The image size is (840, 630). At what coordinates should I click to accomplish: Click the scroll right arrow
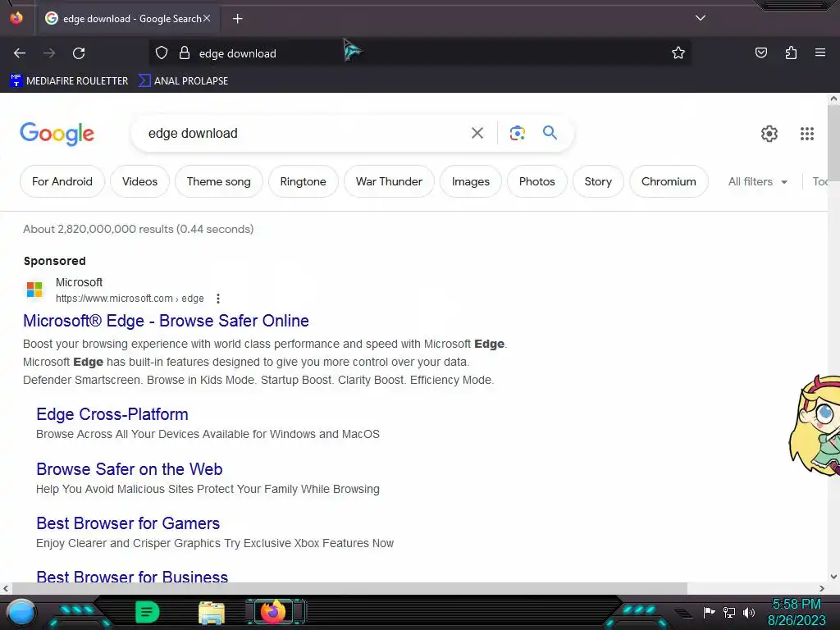coord(822,588)
